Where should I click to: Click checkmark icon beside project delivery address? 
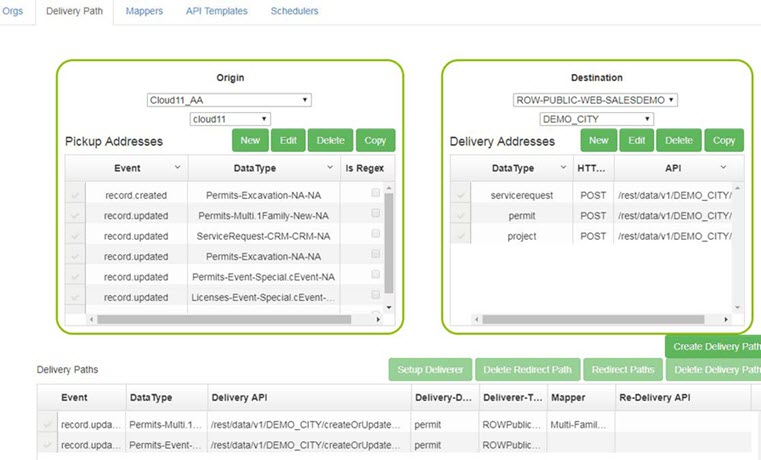460,236
